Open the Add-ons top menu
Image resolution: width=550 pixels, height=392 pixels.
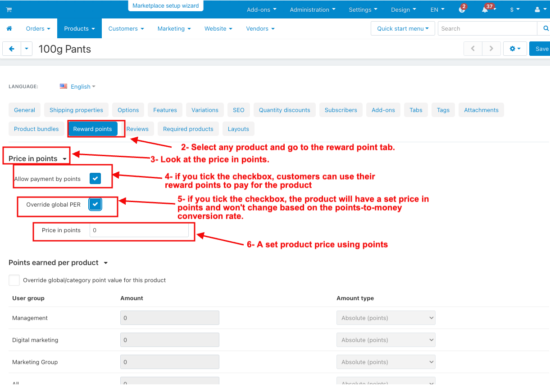[x=261, y=9]
